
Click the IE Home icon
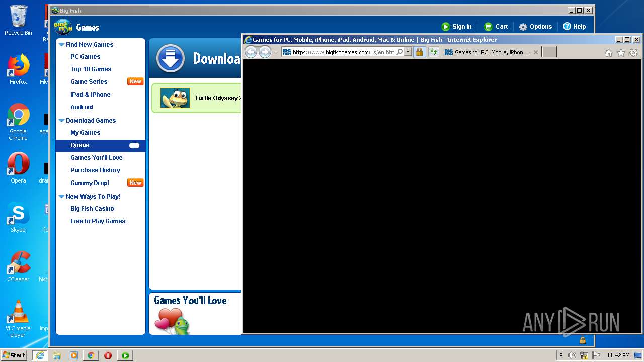coord(608,53)
